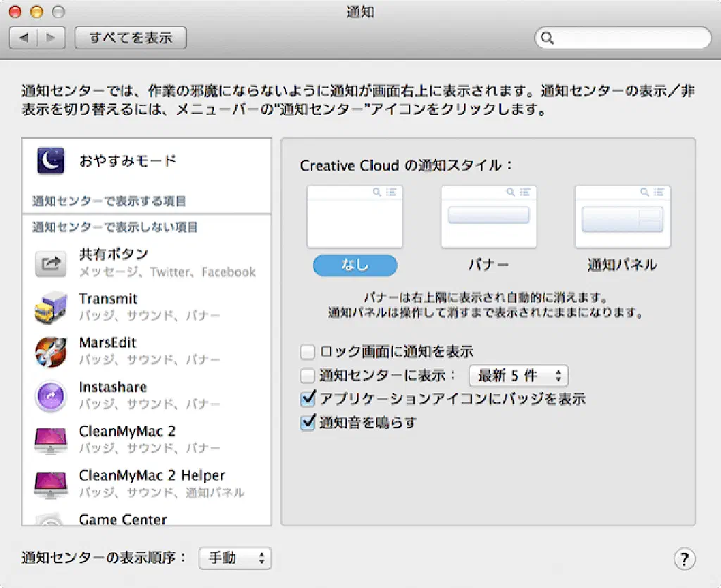The height and width of the screenshot is (588, 721).
Task: Select the 共有ボタン share icon
Action: [51, 263]
